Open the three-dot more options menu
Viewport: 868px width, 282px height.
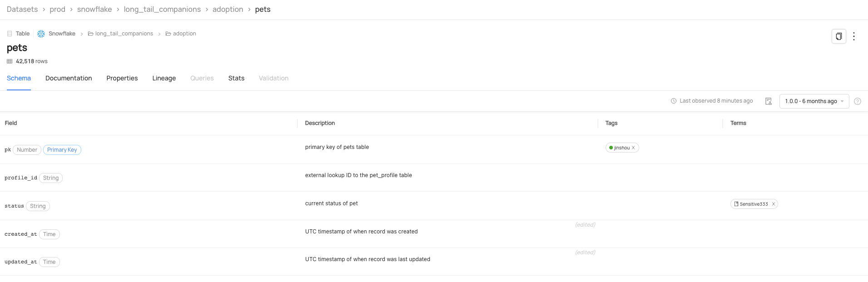854,36
